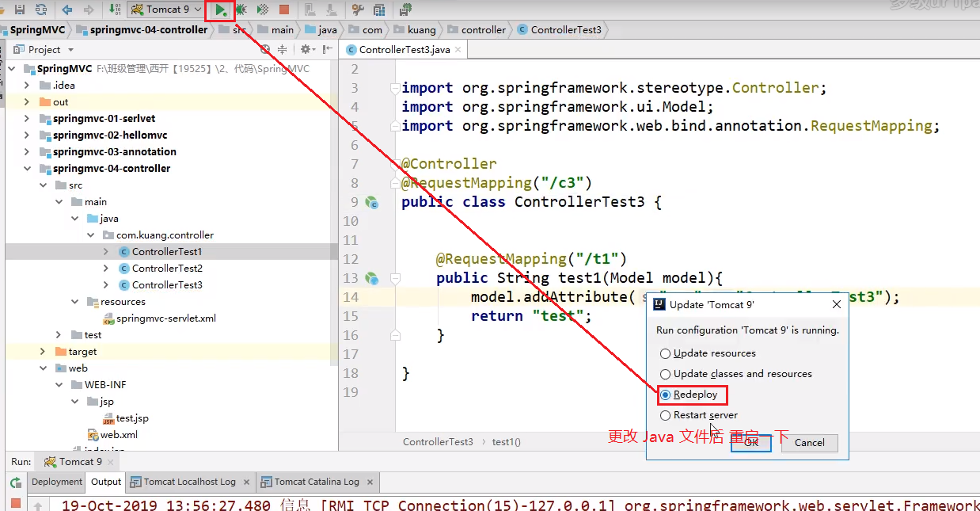Click the Debug bug icon
This screenshot has height=511, width=980.
coord(241,10)
